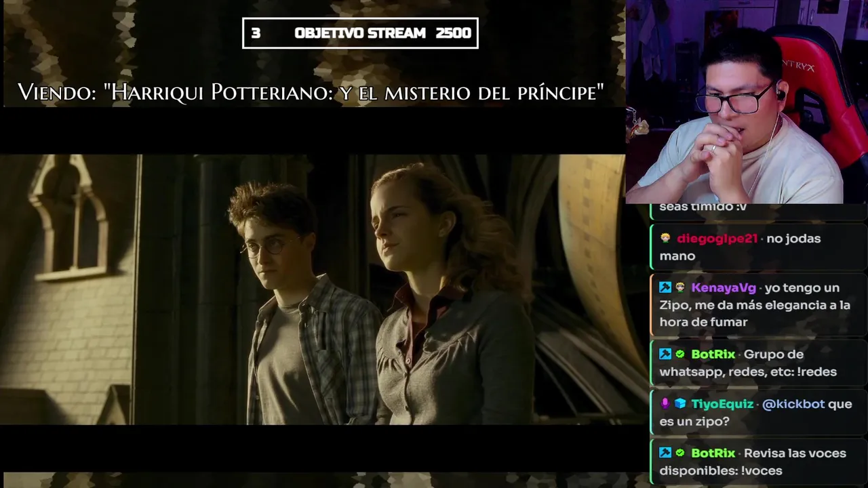
Task: Click the "que es un zipo?" message
Action: click(755, 413)
